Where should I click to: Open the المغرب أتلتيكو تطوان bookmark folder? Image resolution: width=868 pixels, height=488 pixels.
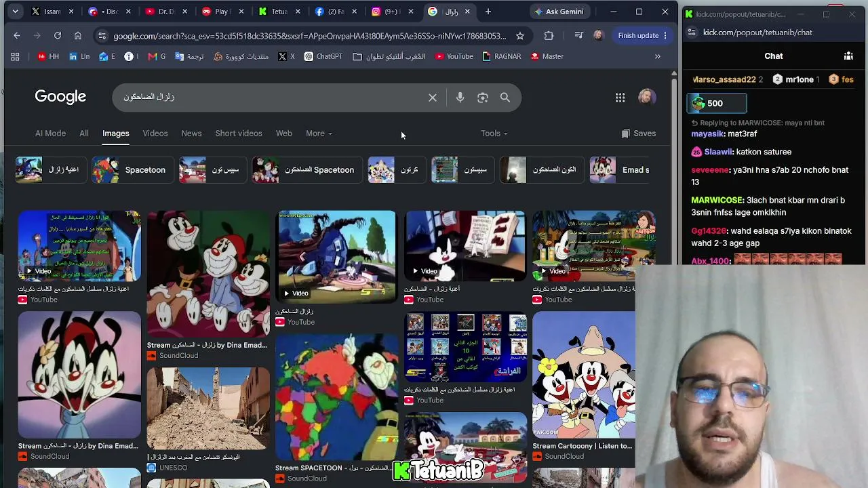click(389, 56)
